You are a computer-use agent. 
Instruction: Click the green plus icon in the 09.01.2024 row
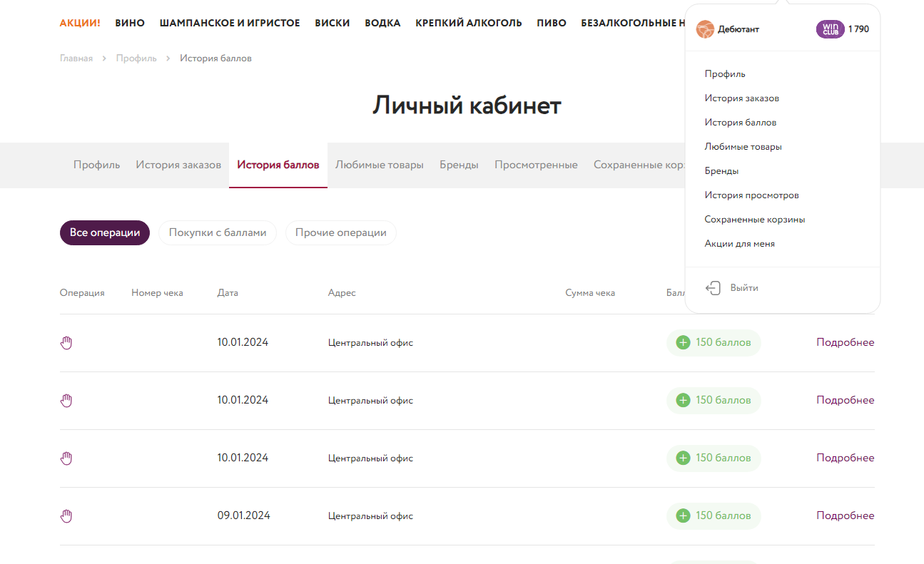click(x=683, y=516)
